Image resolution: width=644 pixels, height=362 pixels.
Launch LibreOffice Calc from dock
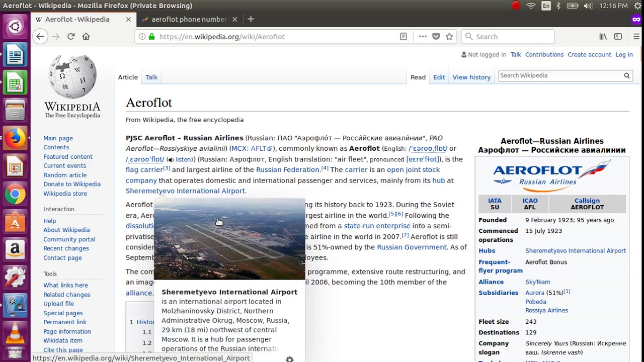pyautogui.click(x=15, y=82)
